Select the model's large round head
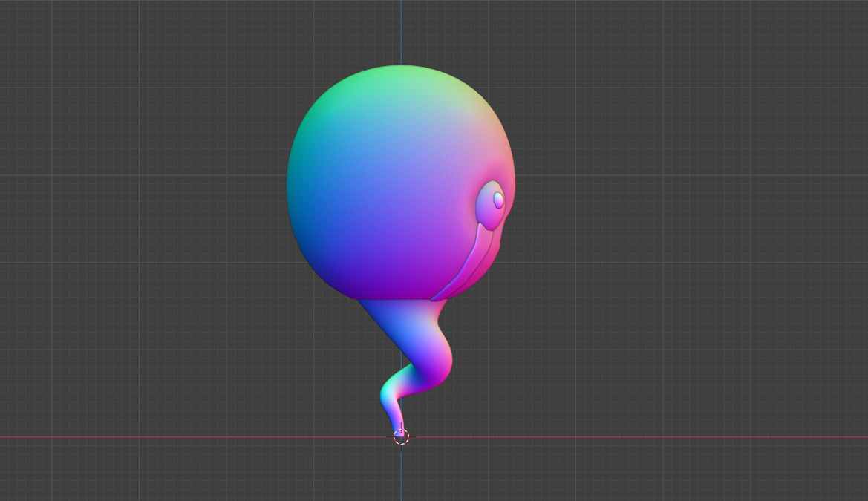 (401, 183)
